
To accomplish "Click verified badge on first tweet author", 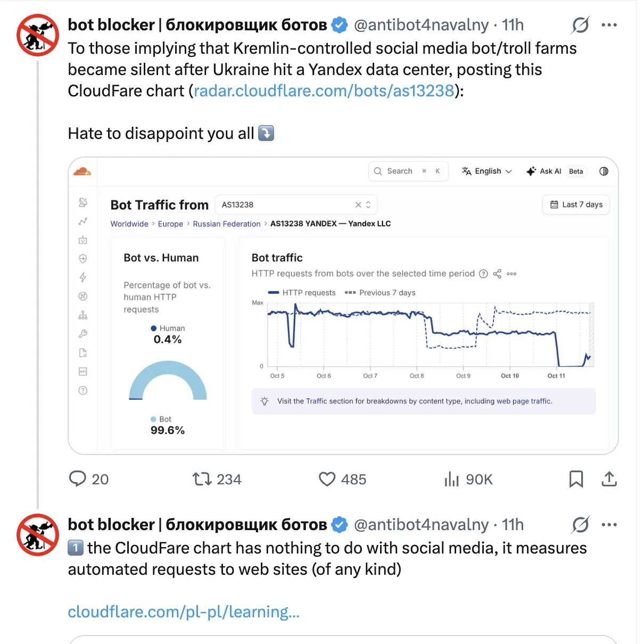I will (x=340, y=25).
